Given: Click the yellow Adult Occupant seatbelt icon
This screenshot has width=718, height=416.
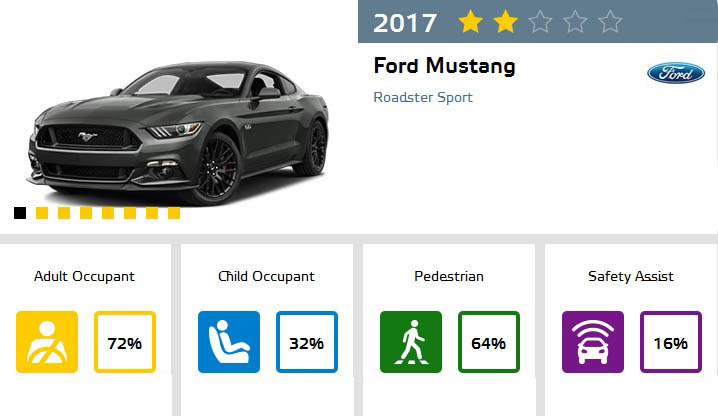Looking at the screenshot, I should pos(47,342).
